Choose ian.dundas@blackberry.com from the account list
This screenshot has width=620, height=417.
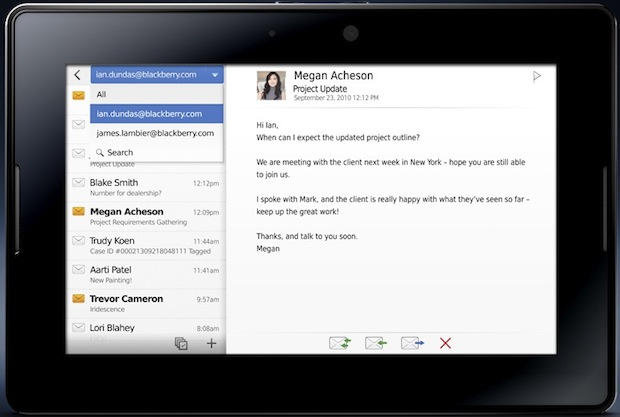coord(157,113)
